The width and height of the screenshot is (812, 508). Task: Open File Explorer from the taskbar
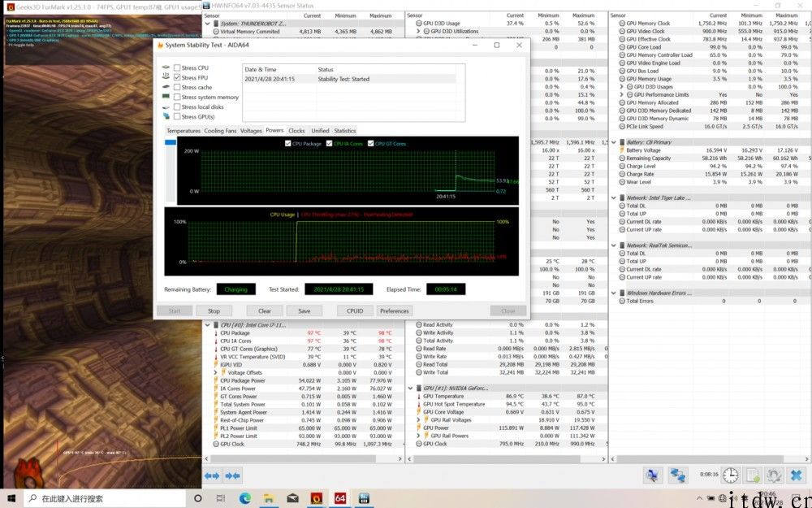pyautogui.click(x=269, y=498)
